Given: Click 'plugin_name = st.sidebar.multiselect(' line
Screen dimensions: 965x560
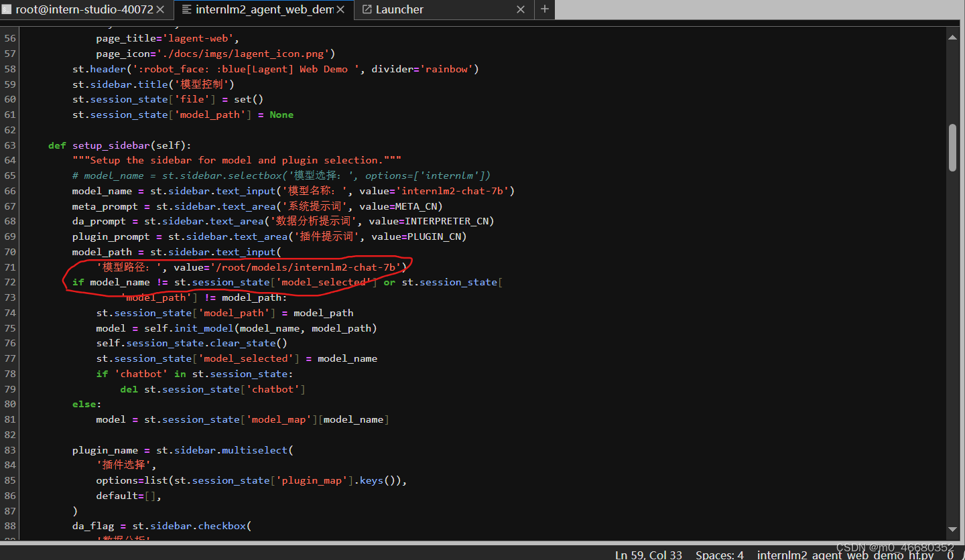Looking at the screenshot, I should click(x=182, y=450).
